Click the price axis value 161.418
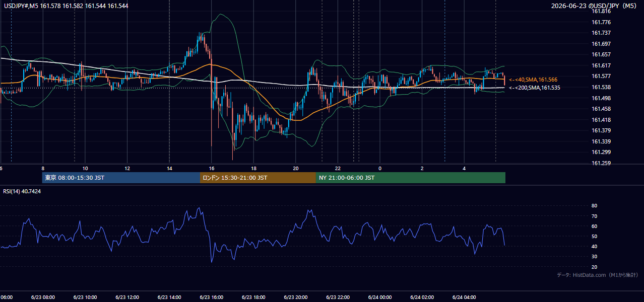The height and width of the screenshot is (302, 644). click(x=601, y=120)
